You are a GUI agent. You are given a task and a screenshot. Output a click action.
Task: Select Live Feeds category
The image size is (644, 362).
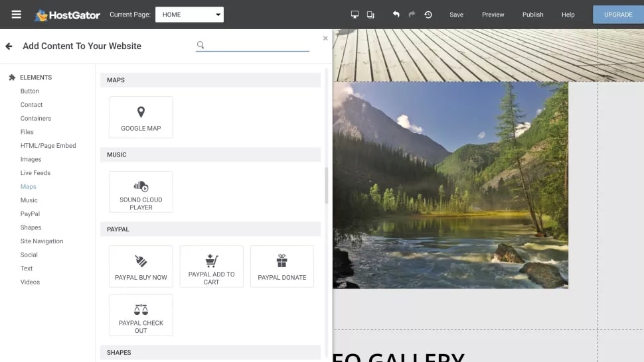[35, 172]
